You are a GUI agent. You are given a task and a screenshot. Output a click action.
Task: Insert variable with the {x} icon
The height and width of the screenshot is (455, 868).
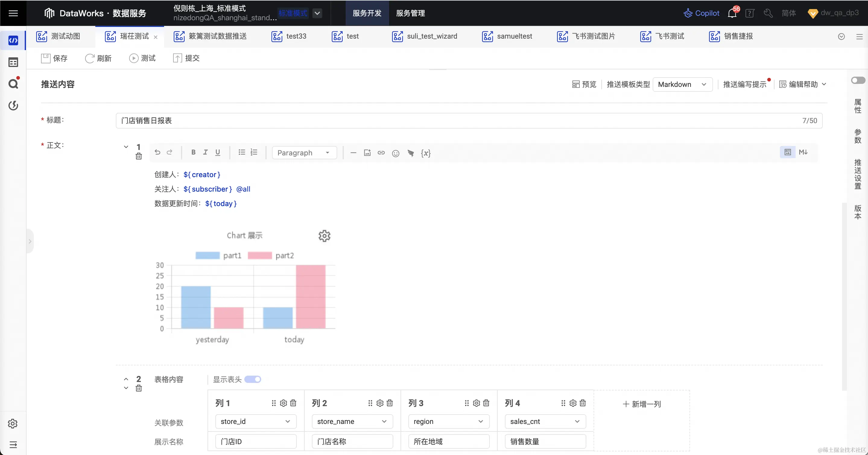tap(426, 153)
